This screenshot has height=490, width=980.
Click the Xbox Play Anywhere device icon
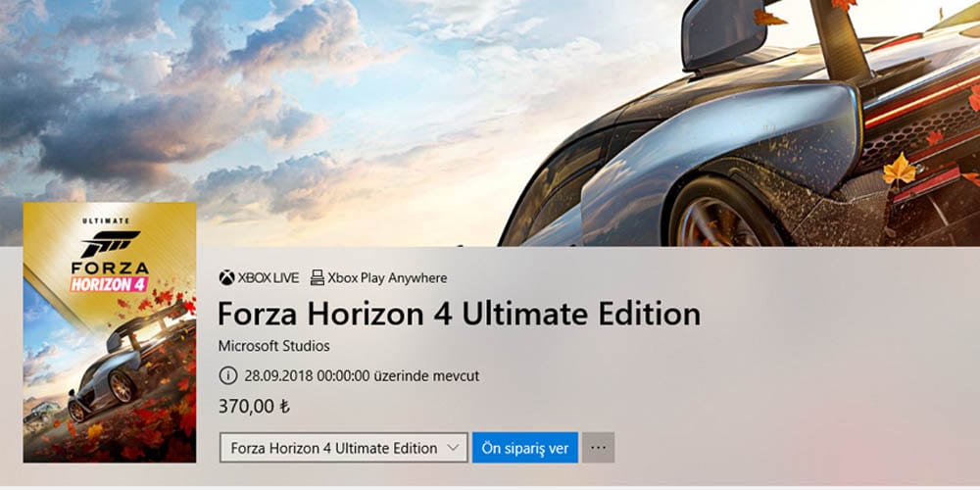click(318, 277)
